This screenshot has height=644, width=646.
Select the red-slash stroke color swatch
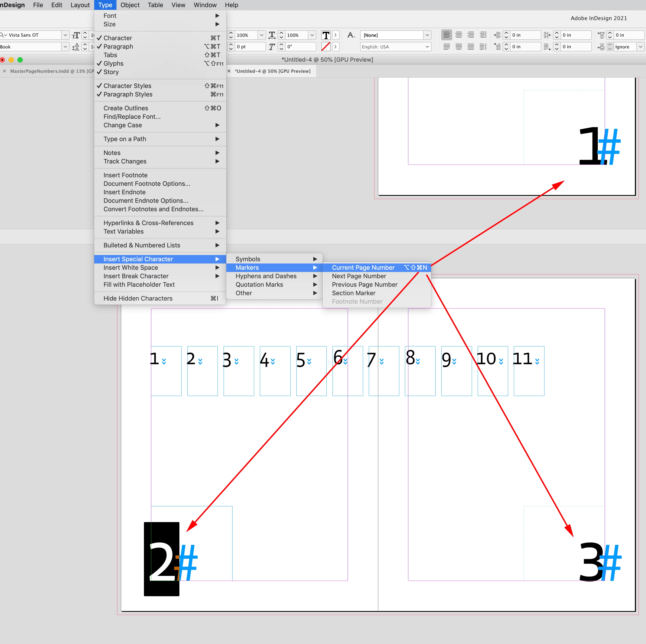tap(326, 47)
